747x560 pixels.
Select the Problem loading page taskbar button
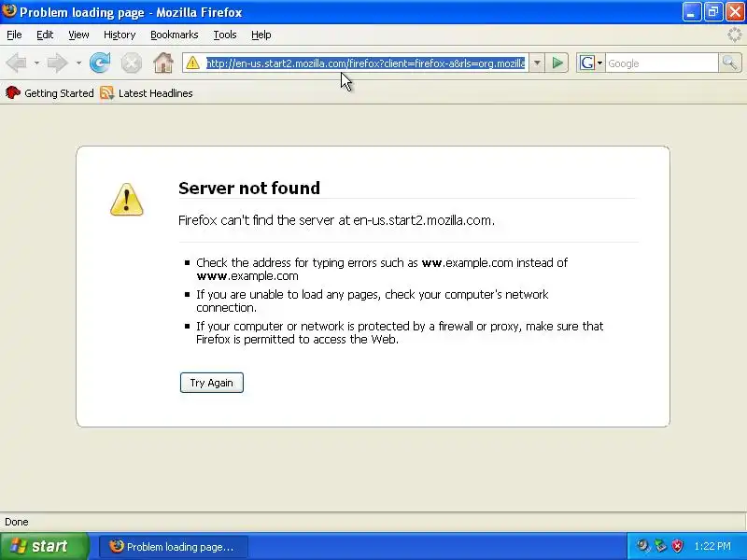click(x=174, y=546)
